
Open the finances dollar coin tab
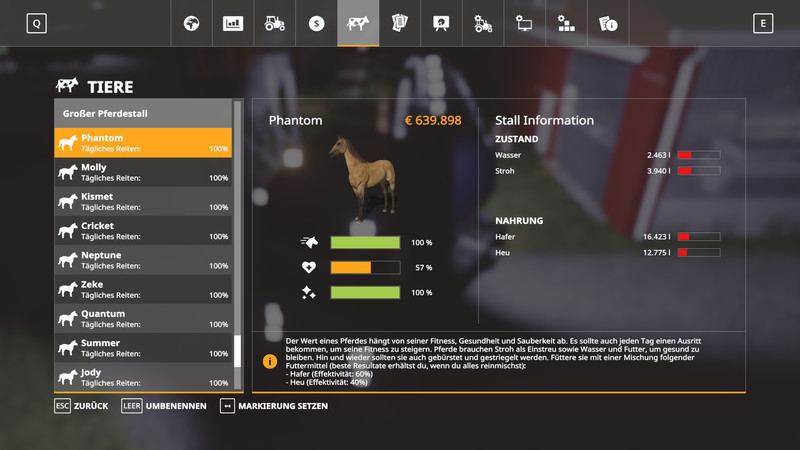[x=316, y=23]
